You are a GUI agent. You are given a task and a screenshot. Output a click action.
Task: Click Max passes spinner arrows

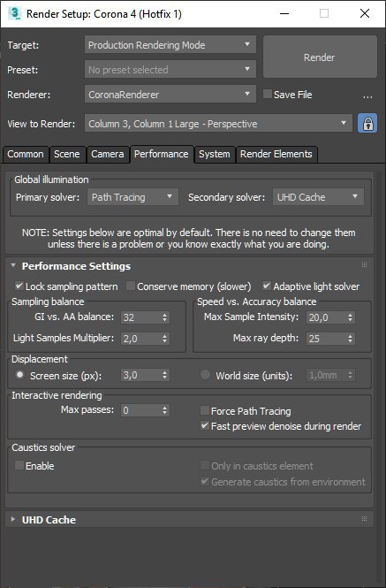pyautogui.click(x=164, y=410)
